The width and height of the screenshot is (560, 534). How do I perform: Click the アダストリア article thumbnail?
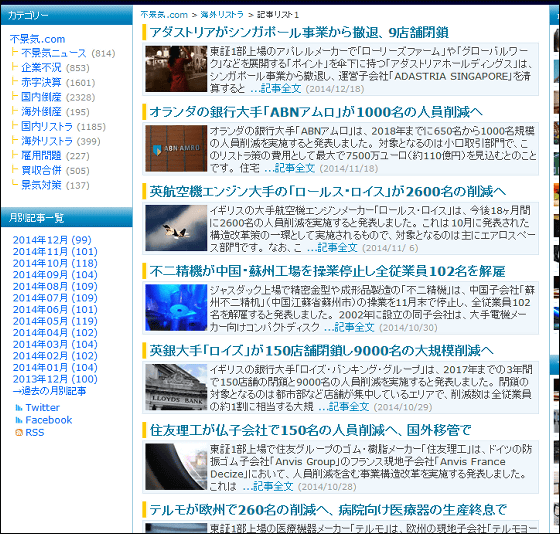click(176, 69)
